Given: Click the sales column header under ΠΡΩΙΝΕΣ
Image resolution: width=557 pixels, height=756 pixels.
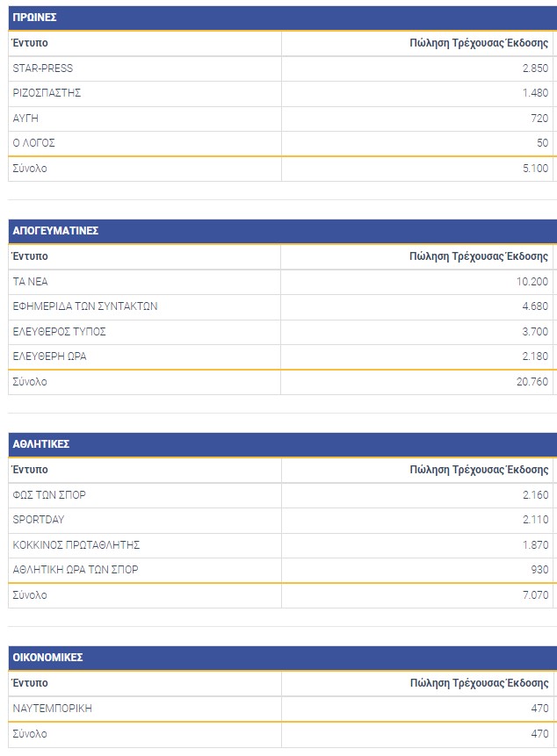Looking at the screenshot, I should click(479, 43).
